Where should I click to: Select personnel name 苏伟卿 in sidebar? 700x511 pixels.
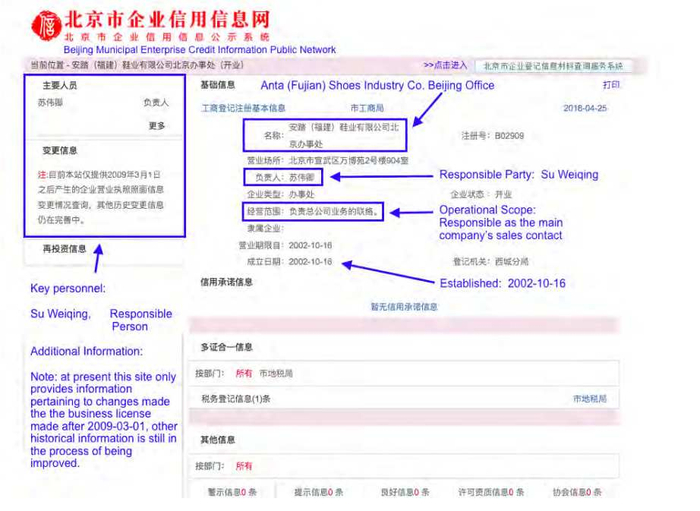(50, 103)
